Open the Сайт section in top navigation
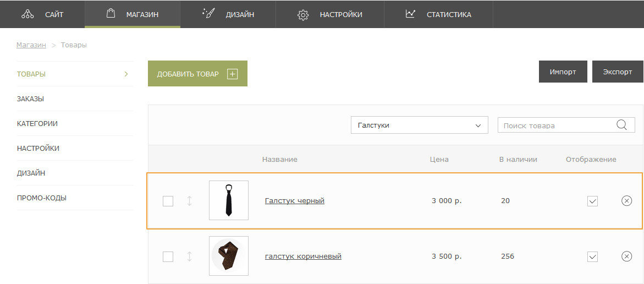 point(42,14)
